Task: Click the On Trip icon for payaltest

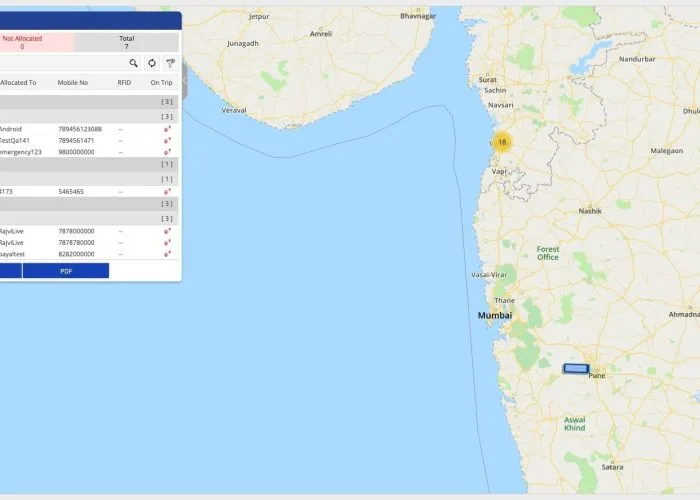Action: 167,254
